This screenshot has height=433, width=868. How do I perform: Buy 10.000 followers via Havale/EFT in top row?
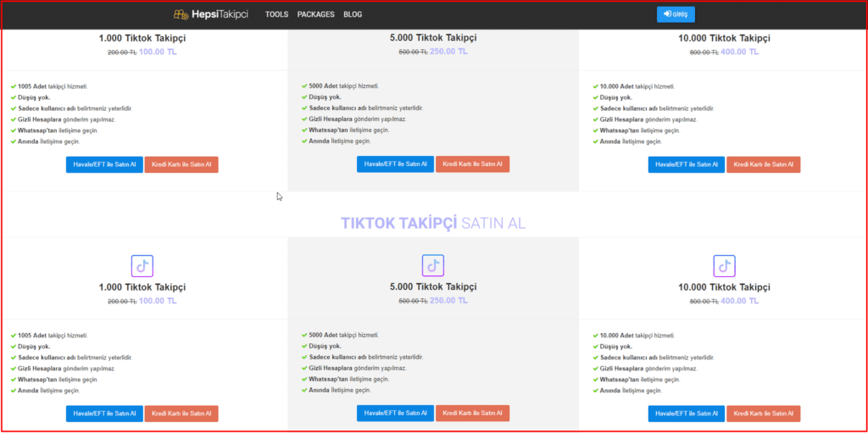point(686,164)
